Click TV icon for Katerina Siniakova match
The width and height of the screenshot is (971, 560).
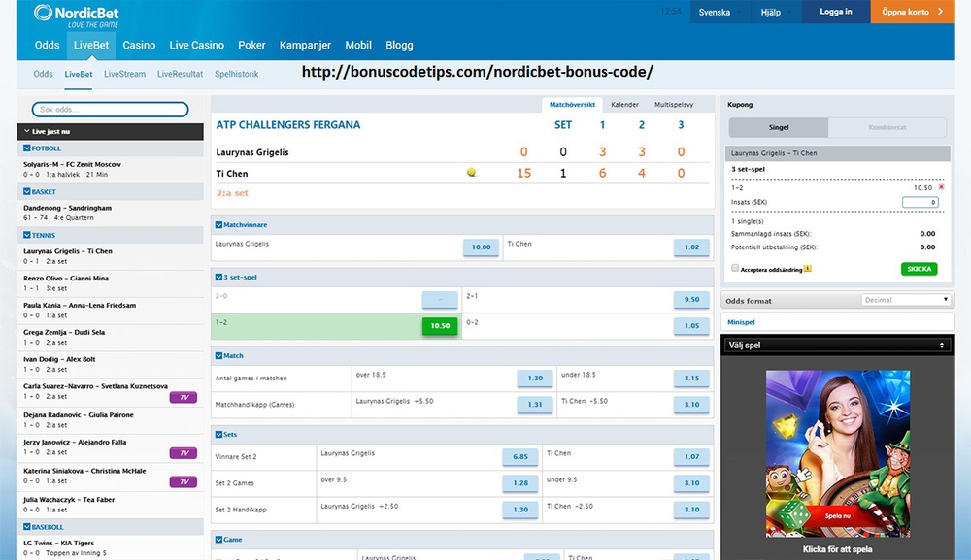pos(184,482)
